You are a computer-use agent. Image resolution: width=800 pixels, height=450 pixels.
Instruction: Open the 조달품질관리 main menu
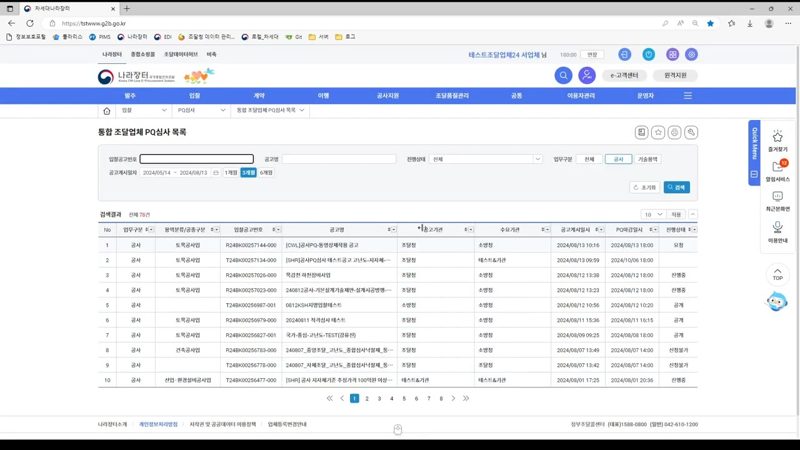click(452, 96)
